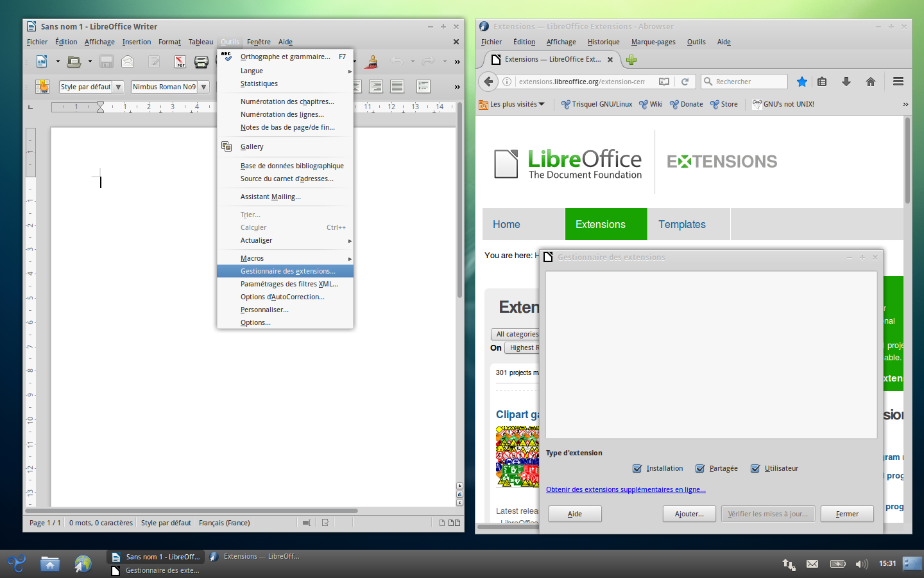Image resolution: width=924 pixels, height=578 pixels.
Task: Click the Aide button in extensions dialog
Action: 575,514
